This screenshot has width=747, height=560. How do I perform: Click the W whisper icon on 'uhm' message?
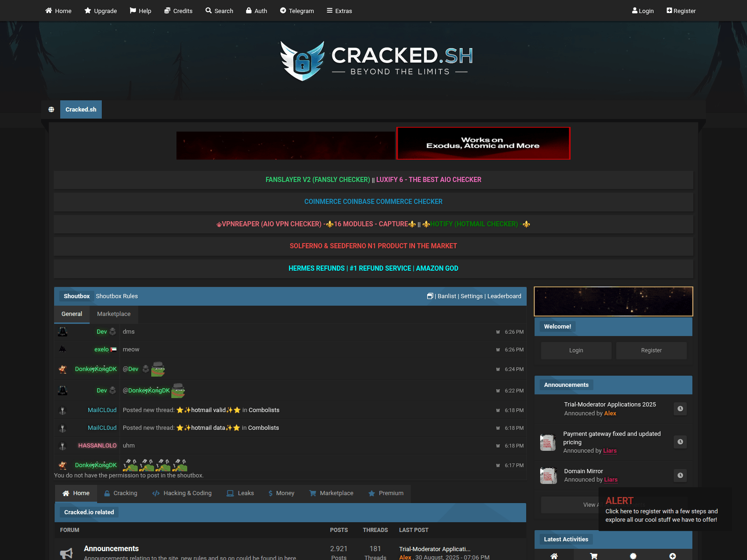[498, 446]
